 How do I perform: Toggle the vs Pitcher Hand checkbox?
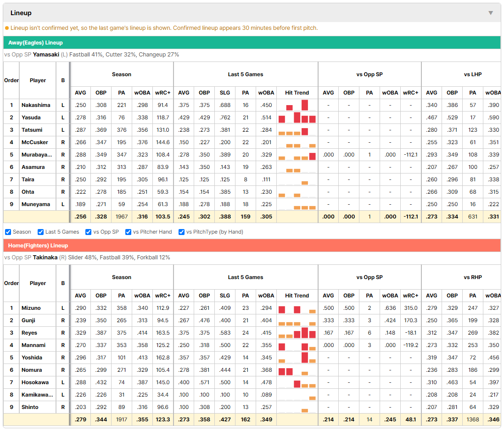tap(128, 232)
